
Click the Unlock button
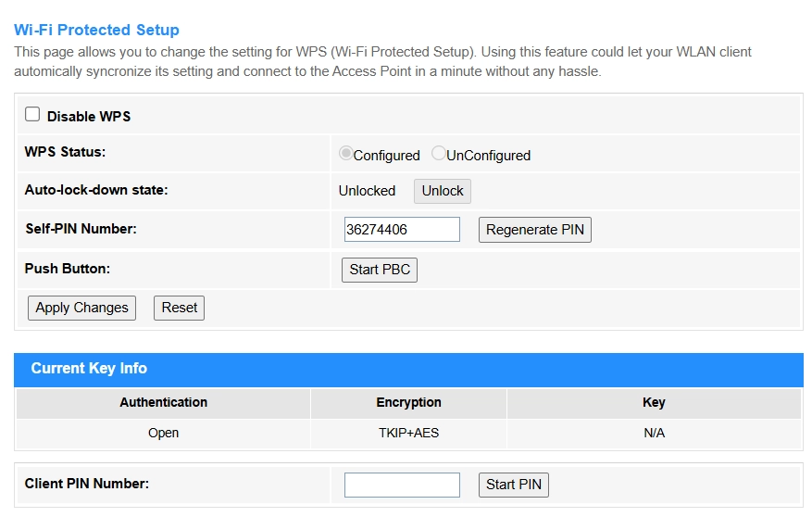(442, 191)
